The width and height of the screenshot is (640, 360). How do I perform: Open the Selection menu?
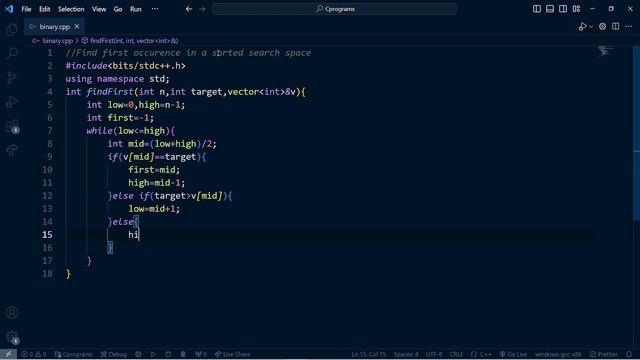click(71, 9)
